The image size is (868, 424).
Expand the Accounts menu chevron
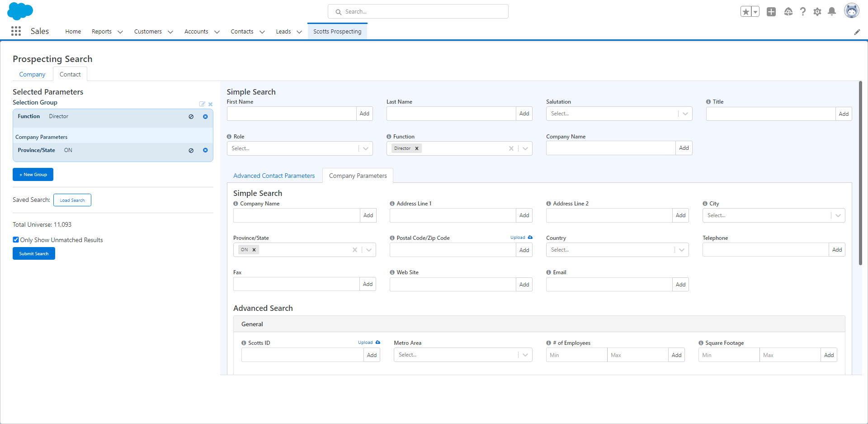point(217,32)
